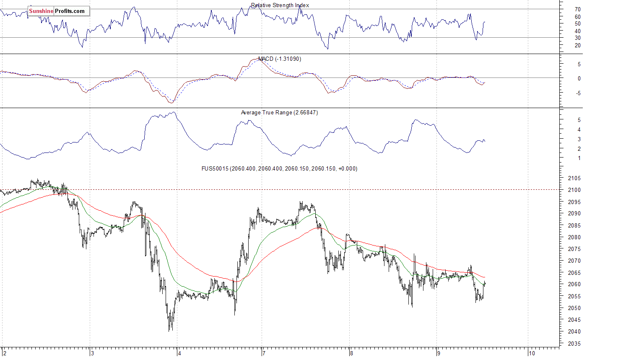Click MACD axis value 0

pyautogui.click(x=579, y=78)
